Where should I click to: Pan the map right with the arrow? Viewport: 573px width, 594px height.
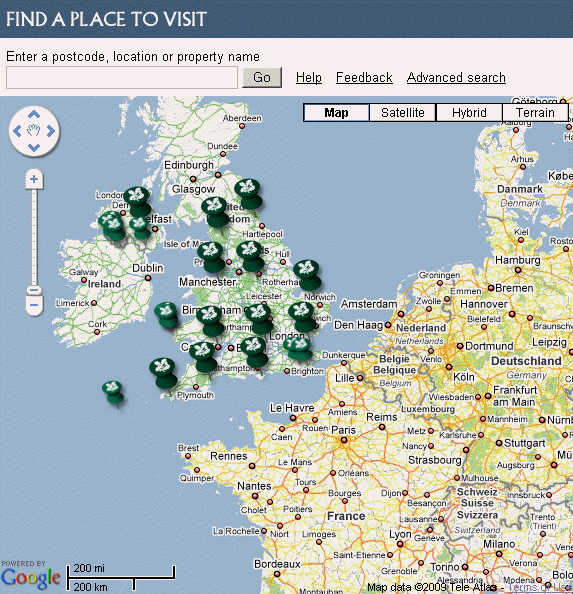click(51, 131)
